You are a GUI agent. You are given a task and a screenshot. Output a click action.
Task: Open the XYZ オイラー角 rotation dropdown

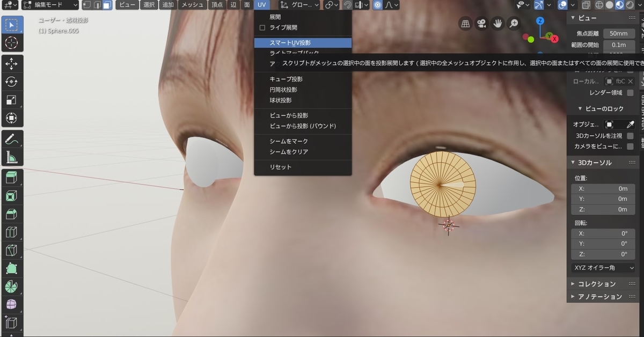[x=603, y=267]
